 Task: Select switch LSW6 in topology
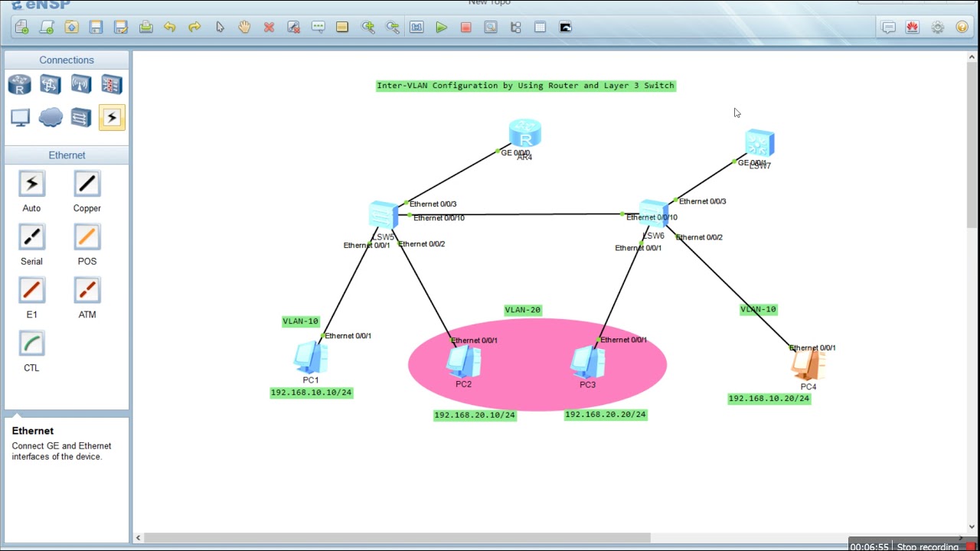(654, 214)
